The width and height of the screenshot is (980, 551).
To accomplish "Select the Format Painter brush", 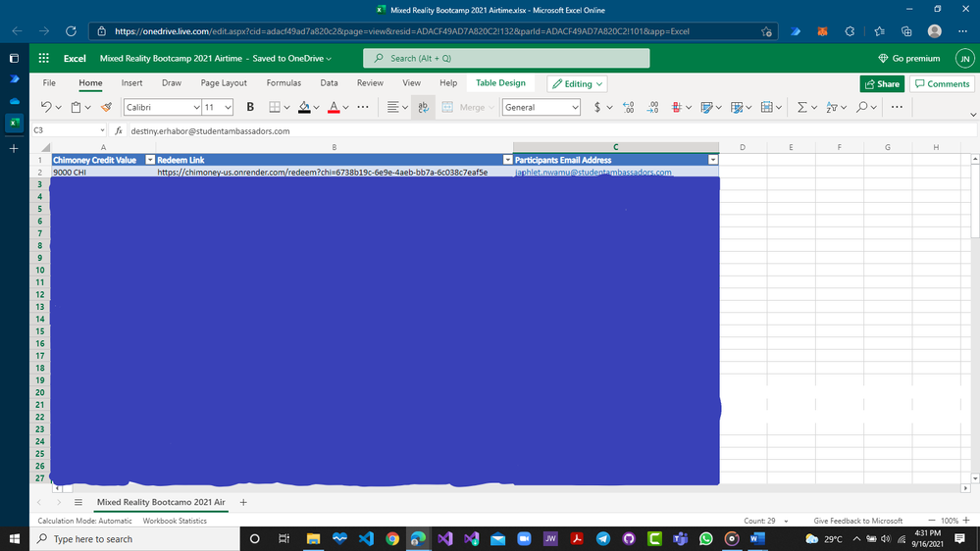I will tap(106, 107).
